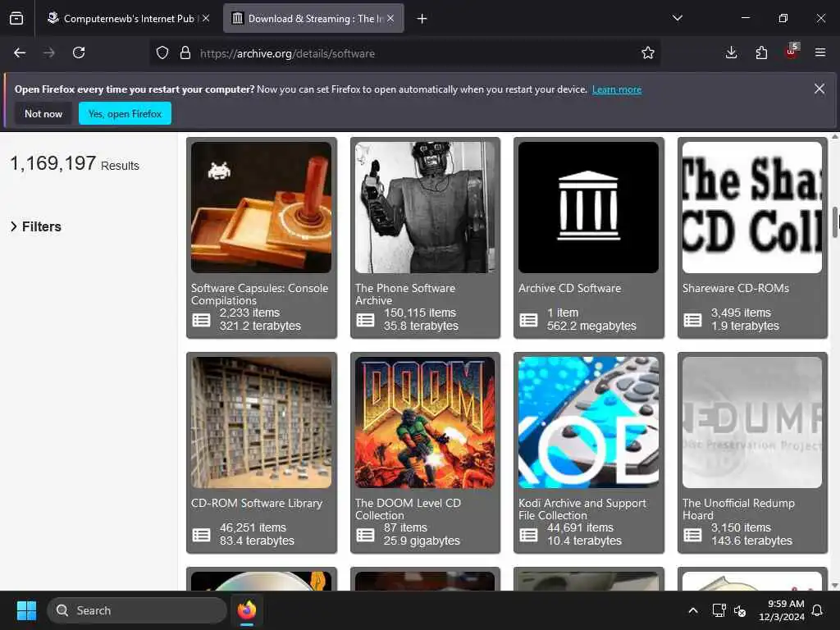Screen dimensions: 840x630
Task: Open the network status tray icon
Action: [719, 610]
